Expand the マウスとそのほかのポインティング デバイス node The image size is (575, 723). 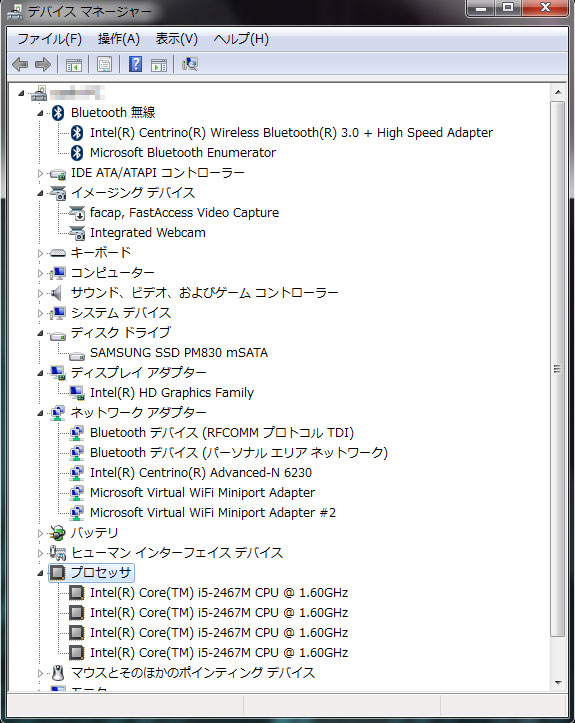click(40, 673)
